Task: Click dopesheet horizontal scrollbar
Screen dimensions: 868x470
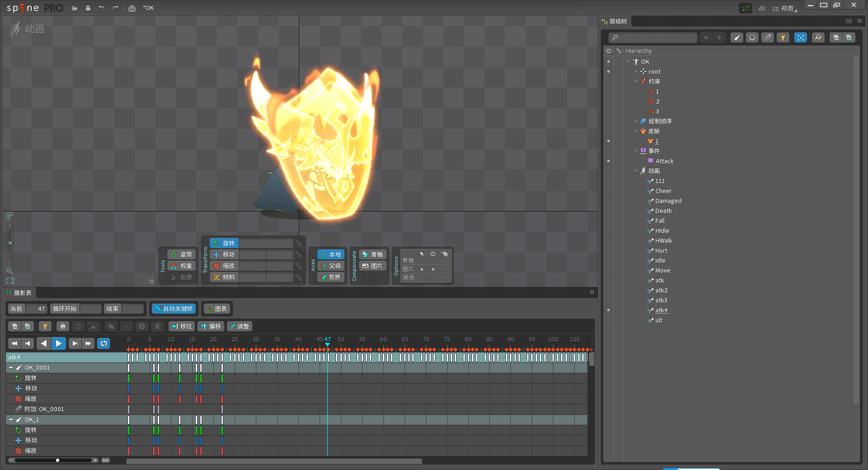Action: click(x=274, y=461)
